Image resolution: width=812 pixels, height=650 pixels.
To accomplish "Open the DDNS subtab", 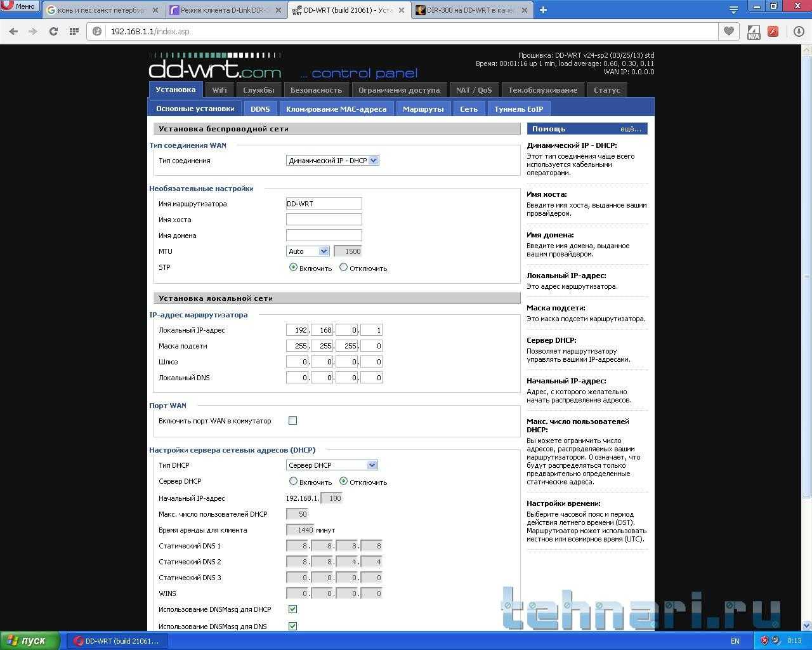I will tap(260, 109).
